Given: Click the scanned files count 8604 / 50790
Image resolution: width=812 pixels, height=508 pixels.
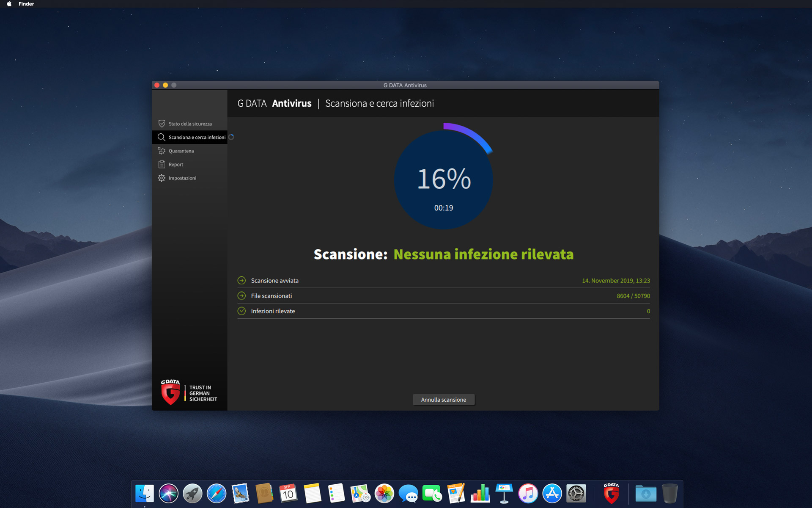Looking at the screenshot, I should point(633,296).
